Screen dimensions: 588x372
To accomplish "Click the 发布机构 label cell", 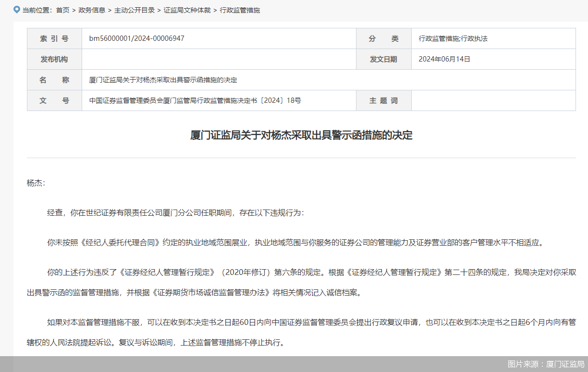I will pyautogui.click(x=54, y=59).
